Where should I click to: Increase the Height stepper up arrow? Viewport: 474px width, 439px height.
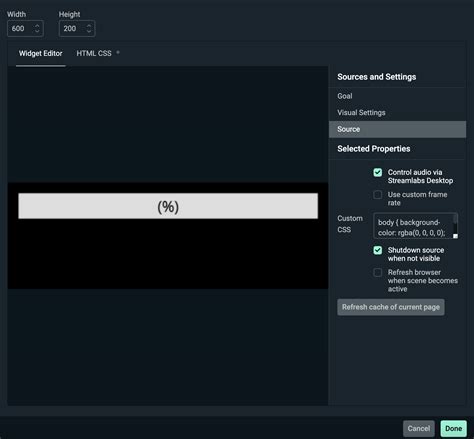pyautogui.click(x=89, y=25)
